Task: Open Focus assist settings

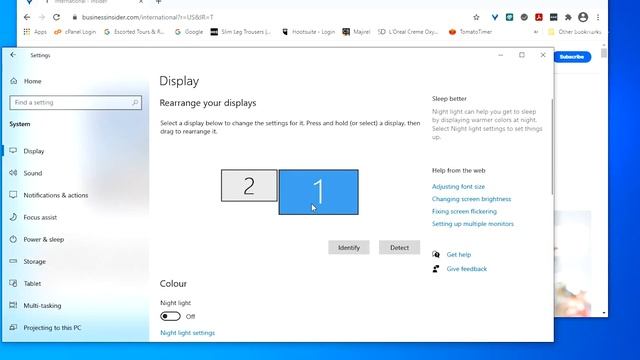Action: [x=40, y=217]
